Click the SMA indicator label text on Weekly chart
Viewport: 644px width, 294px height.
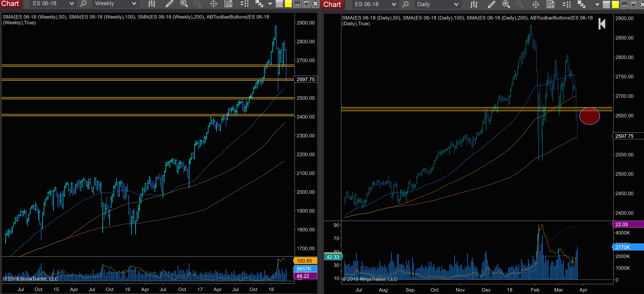point(136,20)
